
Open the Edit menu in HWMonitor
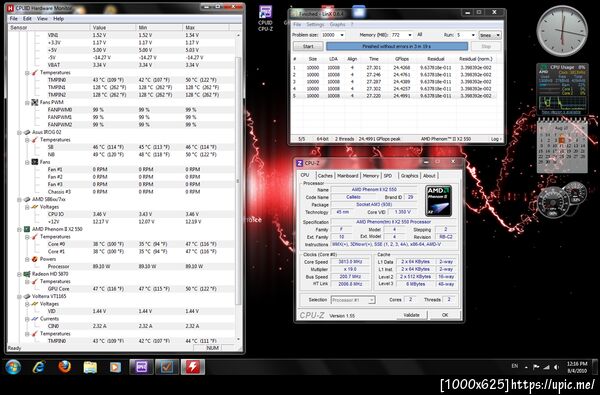coord(27,19)
